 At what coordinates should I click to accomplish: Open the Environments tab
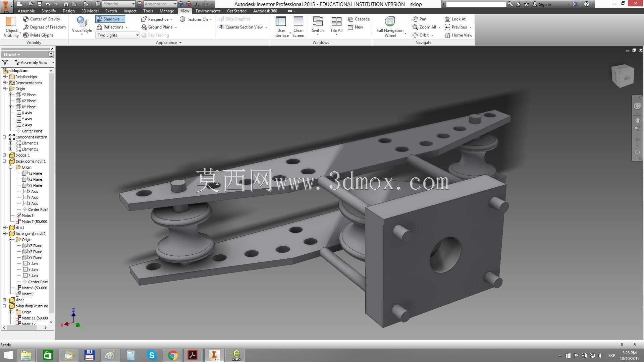coord(208,11)
